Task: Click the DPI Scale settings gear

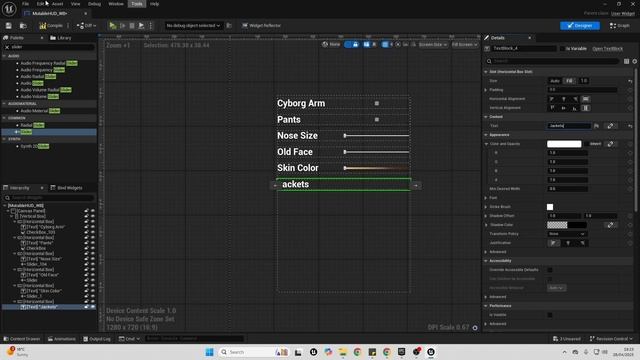Action: click(475, 328)
